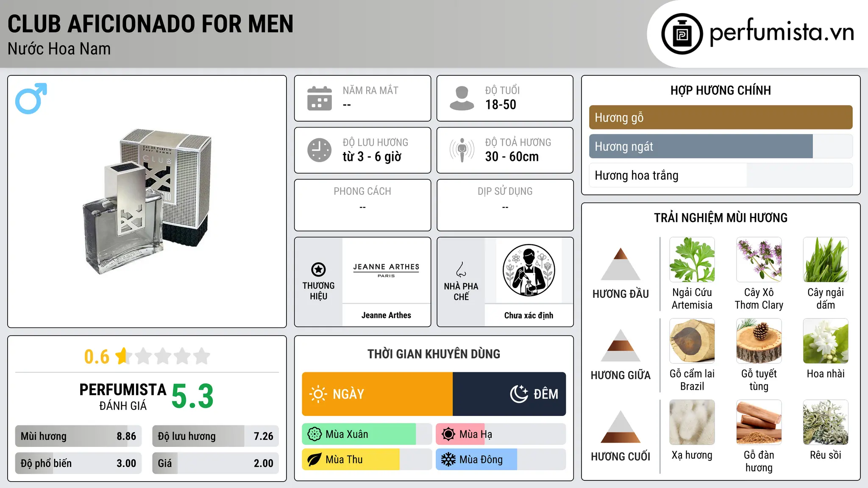Click the Hợp hương chính heading
The image size is (868, 488).
click(x=721, y=90)
